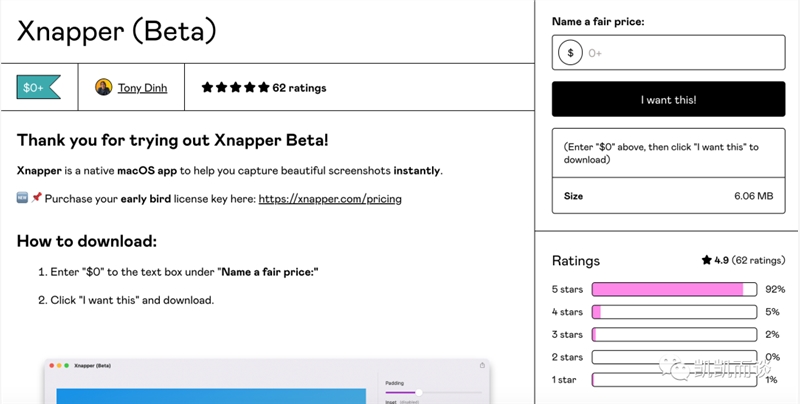Click Tony Dinh's avatar photo
800x404 pixels.
click(x=104, y=87)
